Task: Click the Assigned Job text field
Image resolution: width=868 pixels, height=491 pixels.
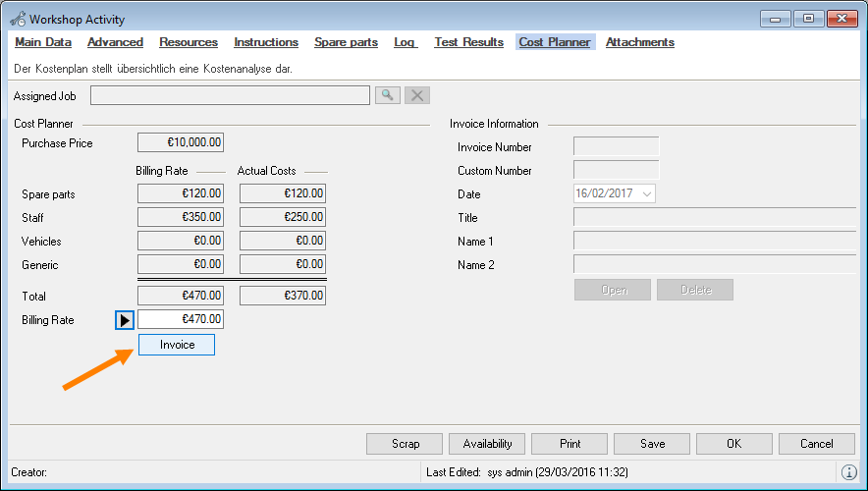Action: coord(230,95)
